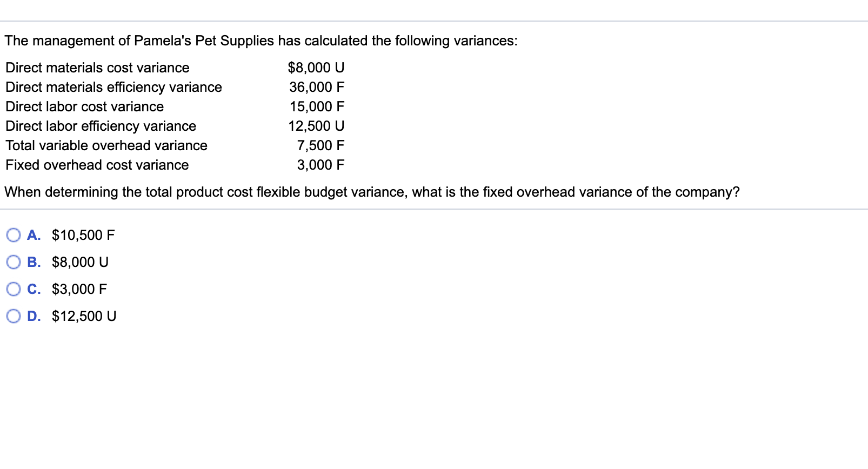The width and height of the screenshot is (868, 469).
Task: Click the Direct labor cost variance text
Action: [x=84, y=106]
